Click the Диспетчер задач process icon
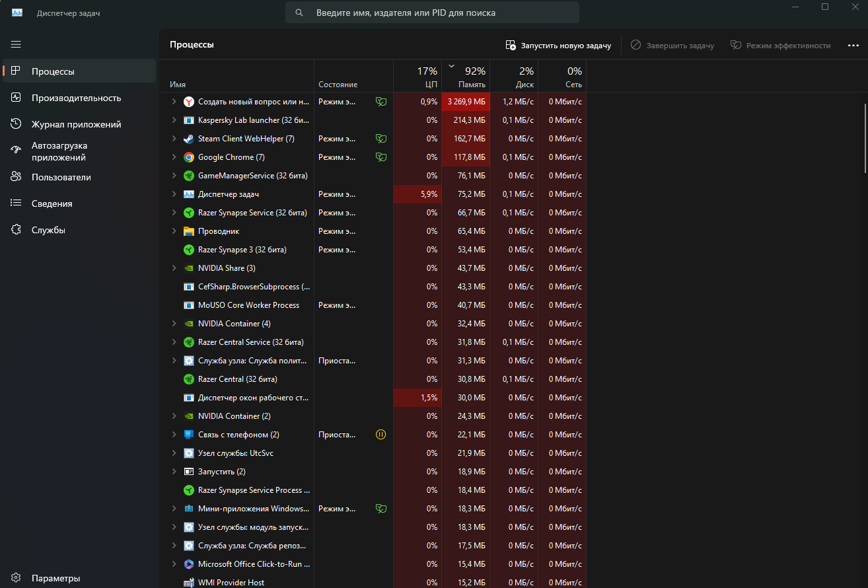The width and height of the screenshot is (868, 588). point(189,194)
